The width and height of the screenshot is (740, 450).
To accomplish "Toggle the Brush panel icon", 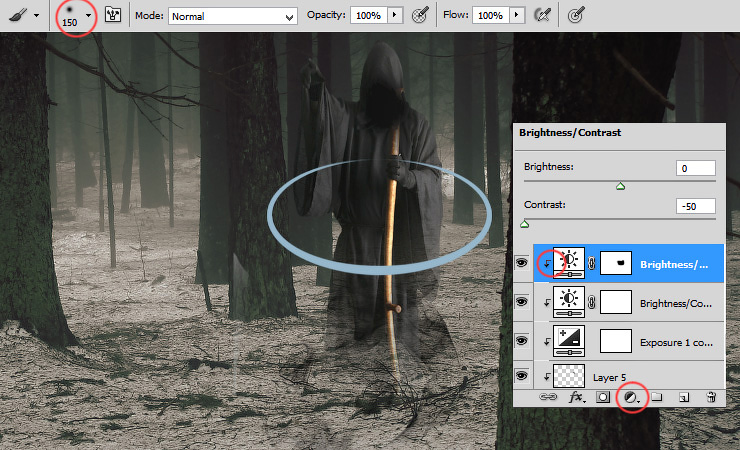I will click(113, 15).
